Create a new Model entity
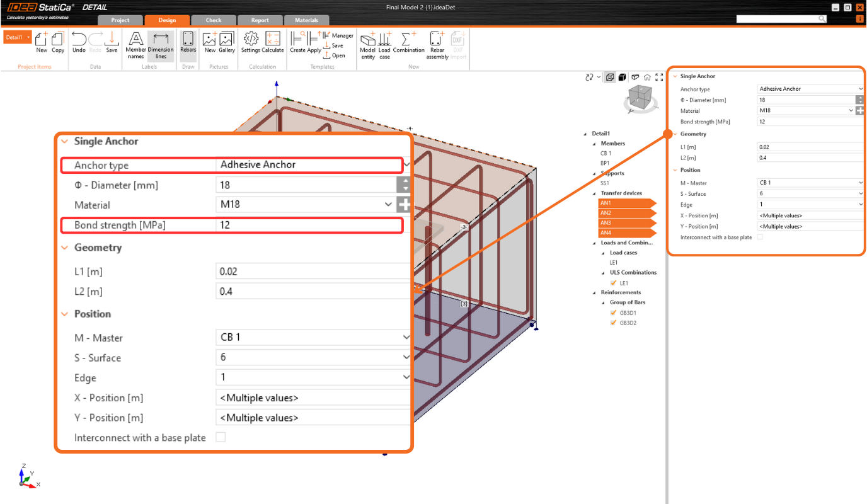Image resolution: width=867 pixels, height=504 pixels. pyautogui.click(x=367, y=44)
